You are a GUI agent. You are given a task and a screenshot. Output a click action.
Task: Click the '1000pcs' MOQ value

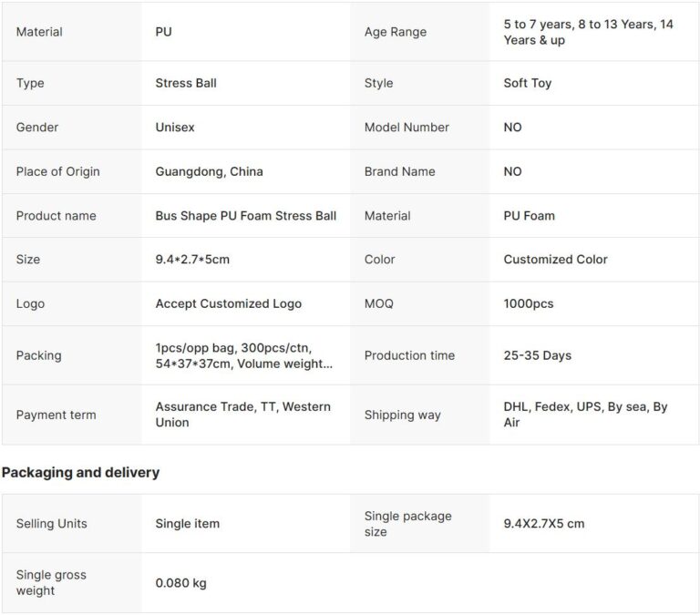tap(528, 303)
